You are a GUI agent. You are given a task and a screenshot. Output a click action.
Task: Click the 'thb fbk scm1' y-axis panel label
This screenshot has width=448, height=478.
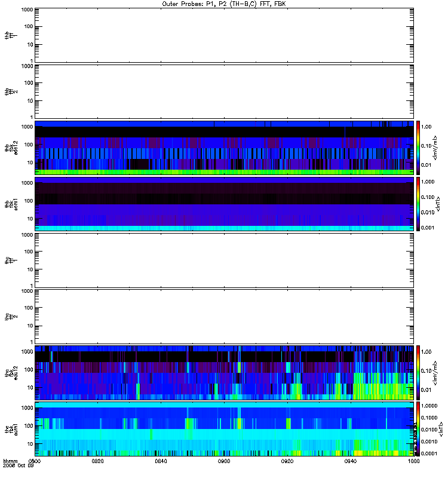pos(11,204)
